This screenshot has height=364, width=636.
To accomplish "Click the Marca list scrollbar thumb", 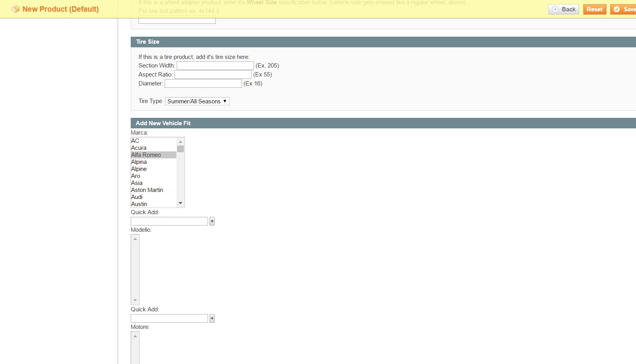I will (x=180, y=149).
